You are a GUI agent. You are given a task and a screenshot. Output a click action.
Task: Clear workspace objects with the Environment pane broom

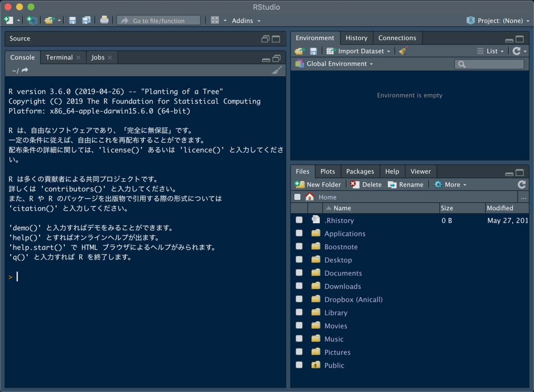point(403,51)
